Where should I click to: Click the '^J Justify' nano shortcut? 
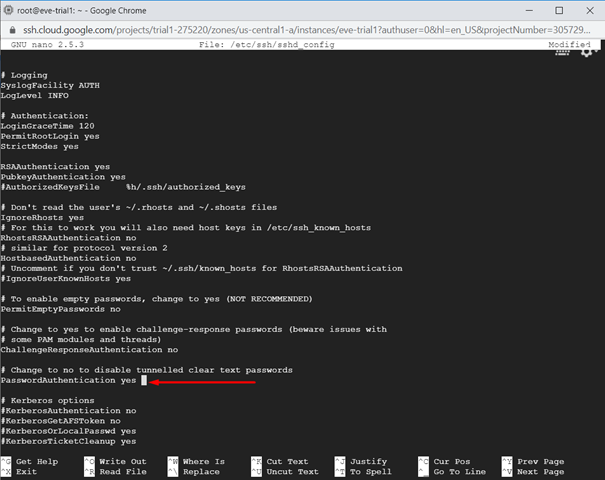pos(361,461)
